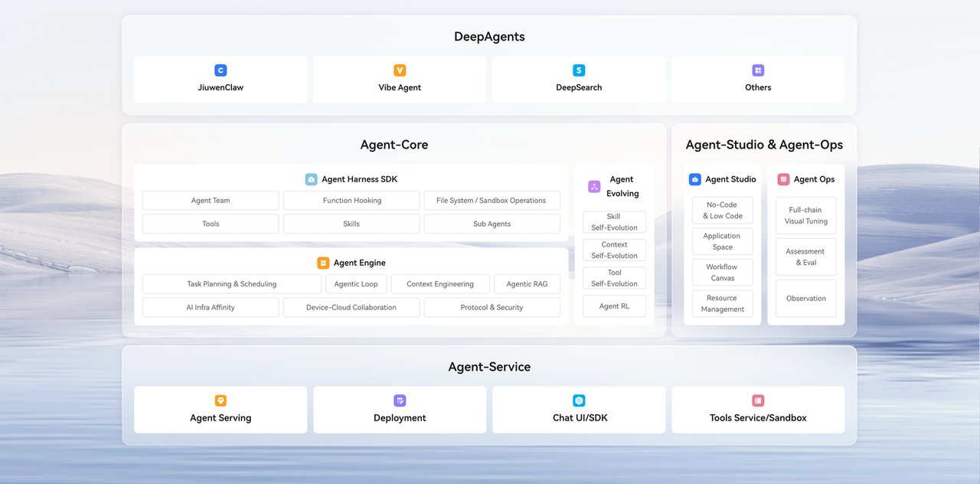The height and width of the screenshot is (484, 980).
Task: Open the Function Hooking item
Action: click(351, 201)
